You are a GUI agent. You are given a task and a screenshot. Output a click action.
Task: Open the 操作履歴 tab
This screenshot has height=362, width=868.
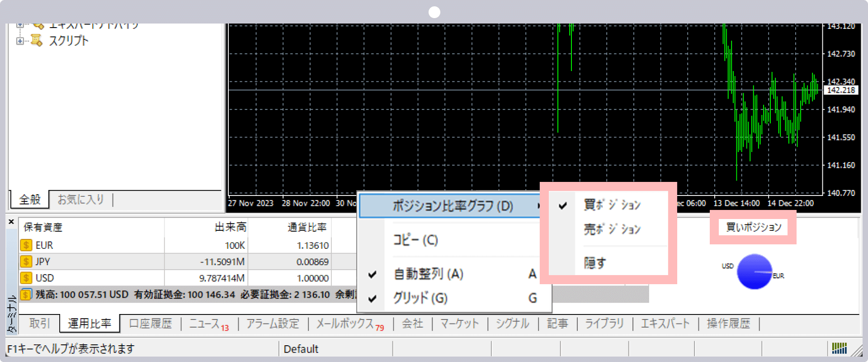[x=728, y=324]
